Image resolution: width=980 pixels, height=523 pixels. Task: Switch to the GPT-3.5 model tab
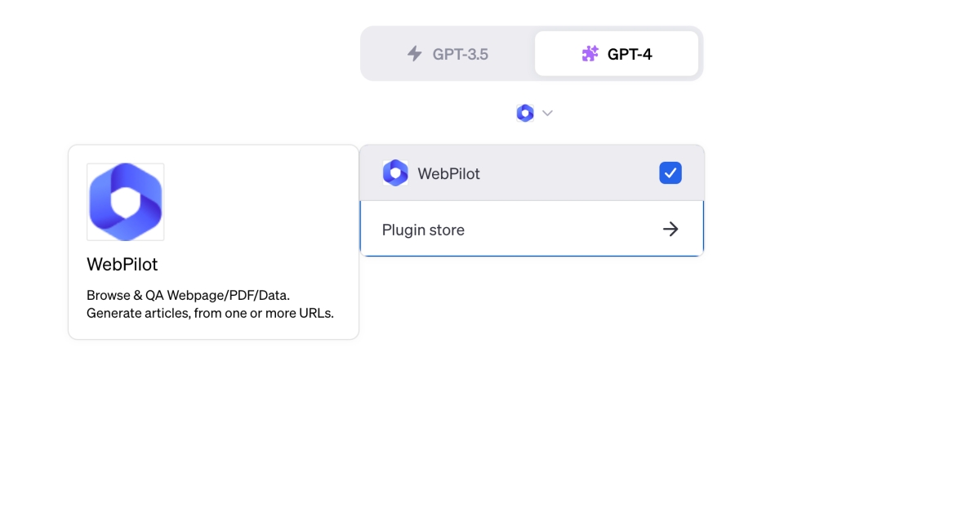pyautogui.click(x=448, y=54)
